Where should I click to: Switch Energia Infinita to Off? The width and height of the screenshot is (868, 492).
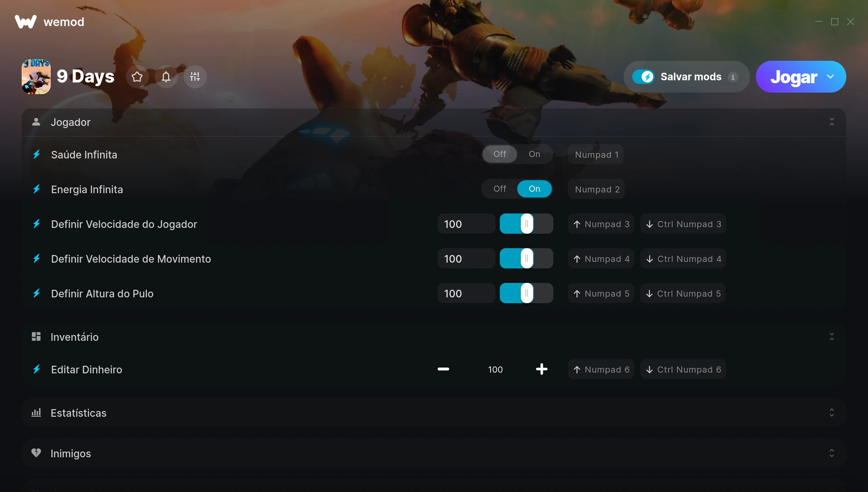pos(499,189)
